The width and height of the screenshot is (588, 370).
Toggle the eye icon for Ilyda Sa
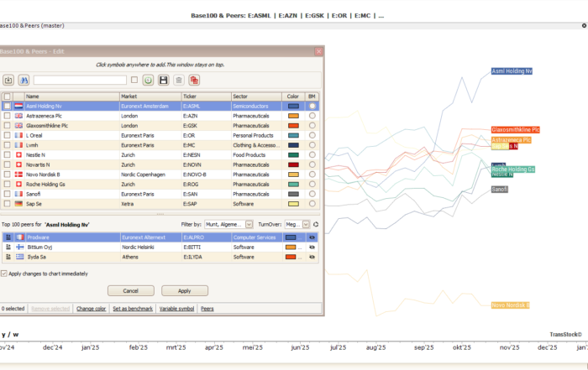[x=312, y=257]
